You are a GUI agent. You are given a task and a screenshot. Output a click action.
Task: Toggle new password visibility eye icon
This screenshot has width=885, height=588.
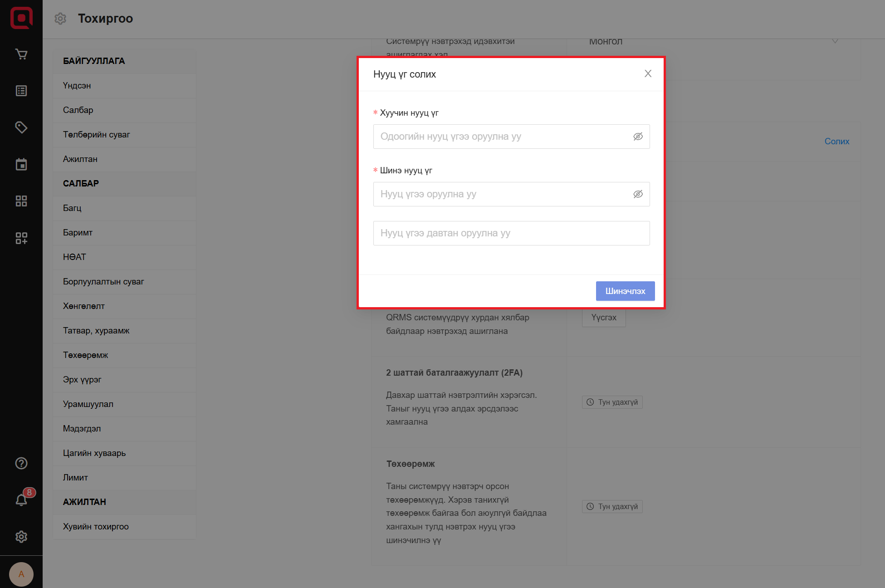(x=638, y=194)
